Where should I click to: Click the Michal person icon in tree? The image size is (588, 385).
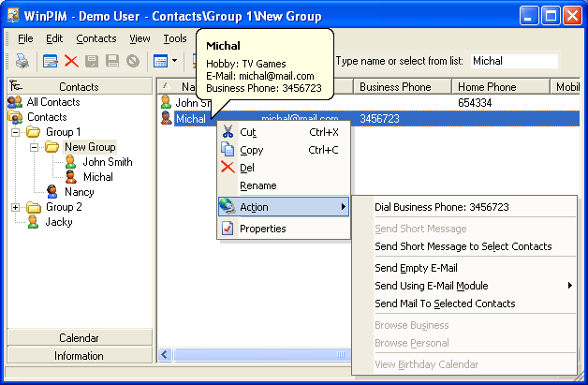click(70, 177)
